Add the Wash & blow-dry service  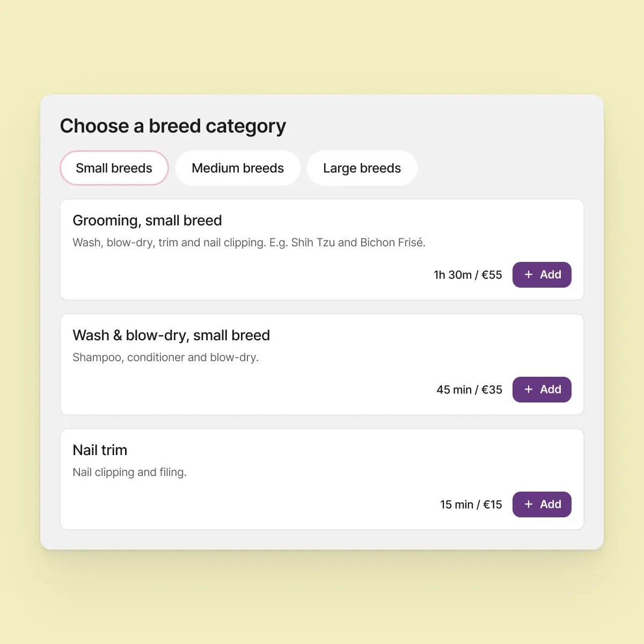[x=542, y=390]
